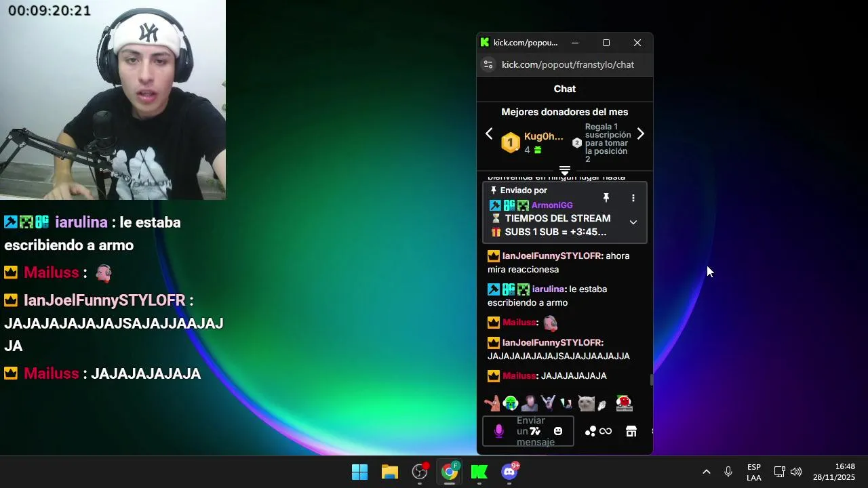Click the purple microphone icon in chat input
The width and height of the screenshot is (868, 488).
point(499,431)
